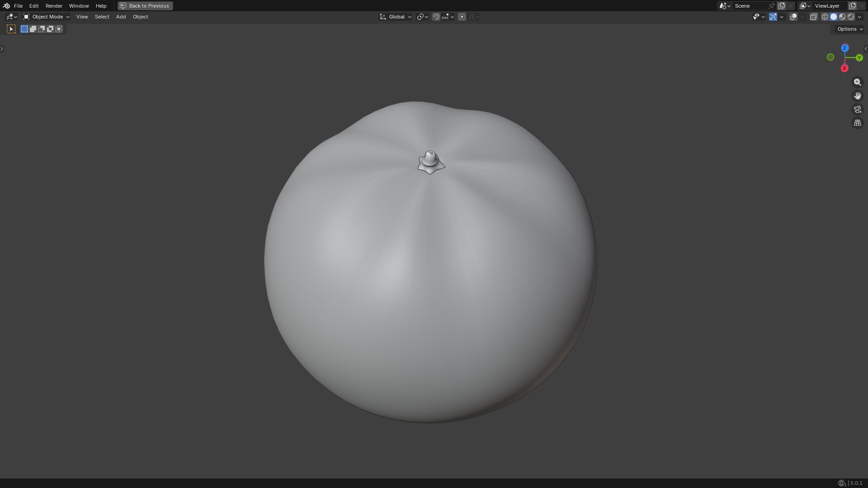The image size is (868, 488).
Task: Open the view layer browse dropdown
Action: click(805, 6)
